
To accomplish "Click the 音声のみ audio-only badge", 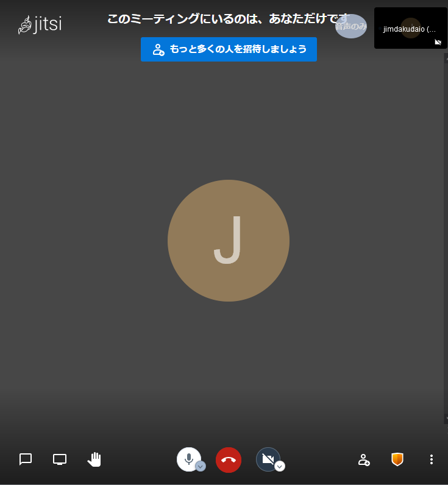I will (351, 26).
